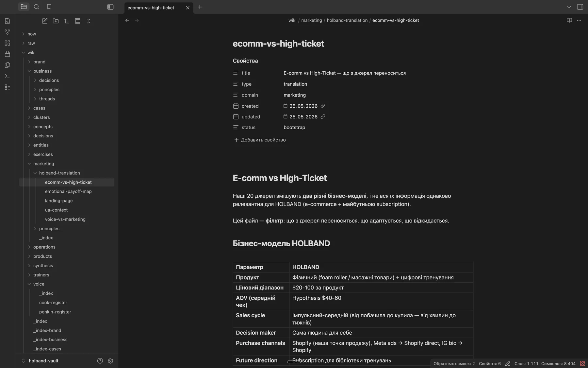Collapse the left sidebar toggle
Image resolution: width=588 pixels, height=368 pixels.
[x=110, y=7]
